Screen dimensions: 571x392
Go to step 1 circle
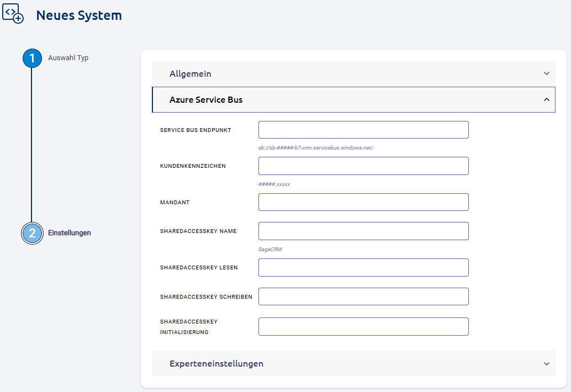point(32,58)
